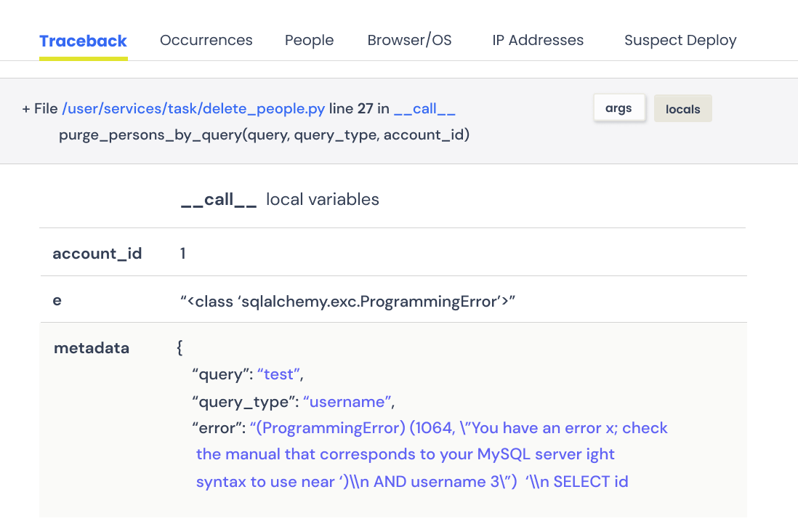Select the ProgrammingError message text
The image size is (798, 532).
pyautogui.click(x=436, y=427)
